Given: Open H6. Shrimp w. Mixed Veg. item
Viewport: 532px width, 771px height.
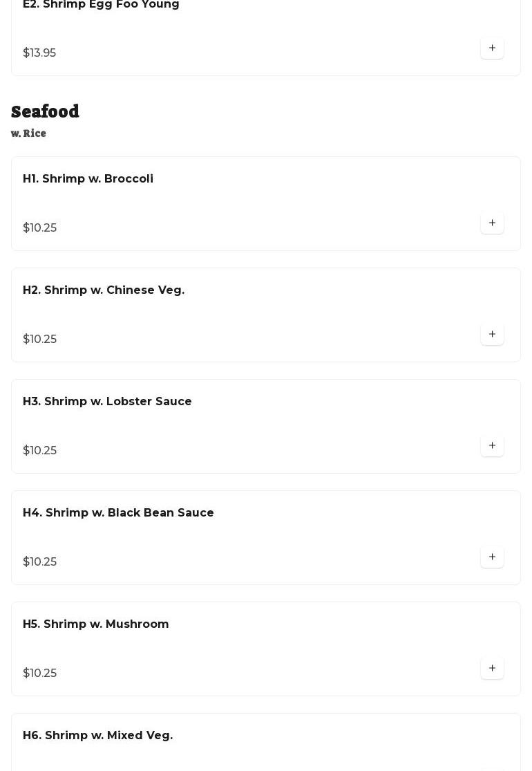Looking at the screenshot, I should 97,736.
